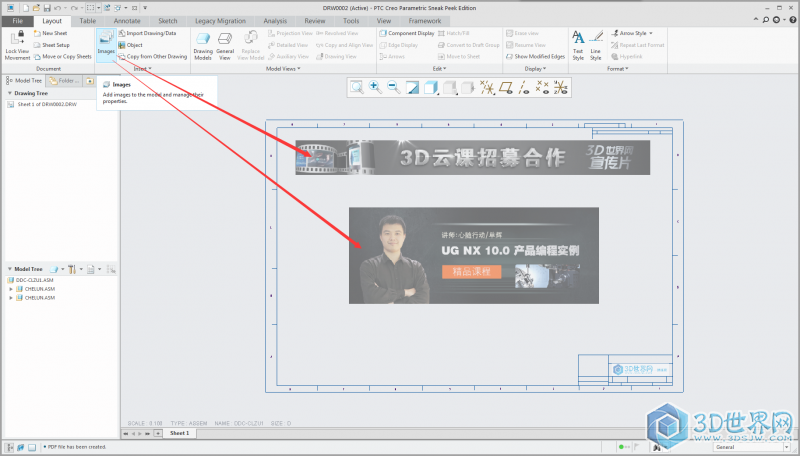
Task: Switch to the Sketch tab
Action: (168, 21)
